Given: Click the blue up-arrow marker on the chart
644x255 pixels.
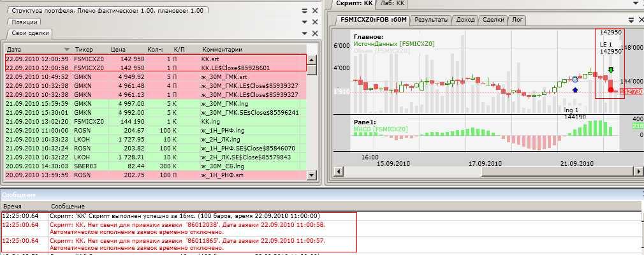Looking at the screenshot, I should pyautogui.click(x=575, y=89).
